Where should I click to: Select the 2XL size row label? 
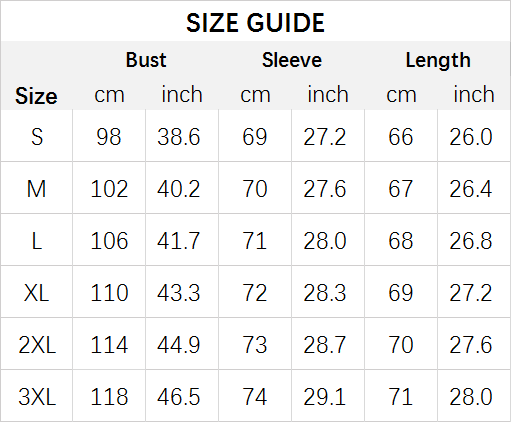click(37, 345)
